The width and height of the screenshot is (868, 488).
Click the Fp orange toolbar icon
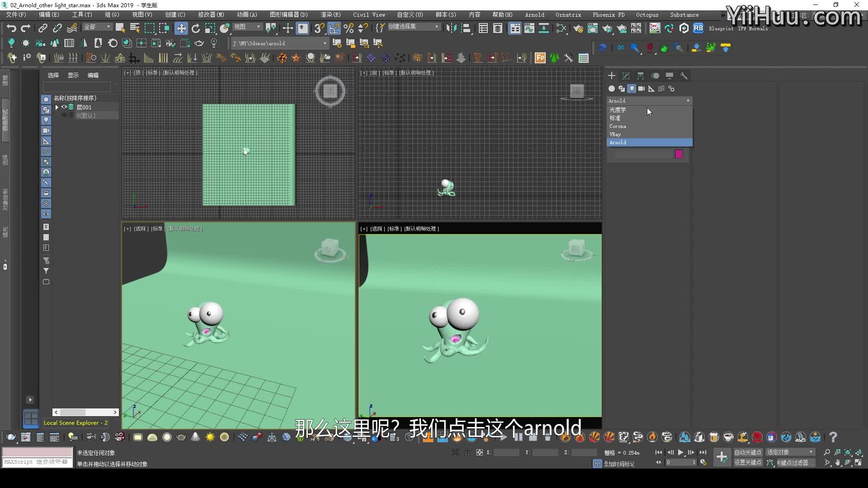540,58
